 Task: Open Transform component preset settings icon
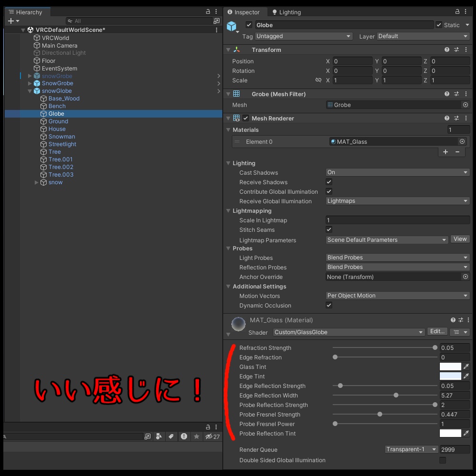pyautogui.click(x=456, y=50)
